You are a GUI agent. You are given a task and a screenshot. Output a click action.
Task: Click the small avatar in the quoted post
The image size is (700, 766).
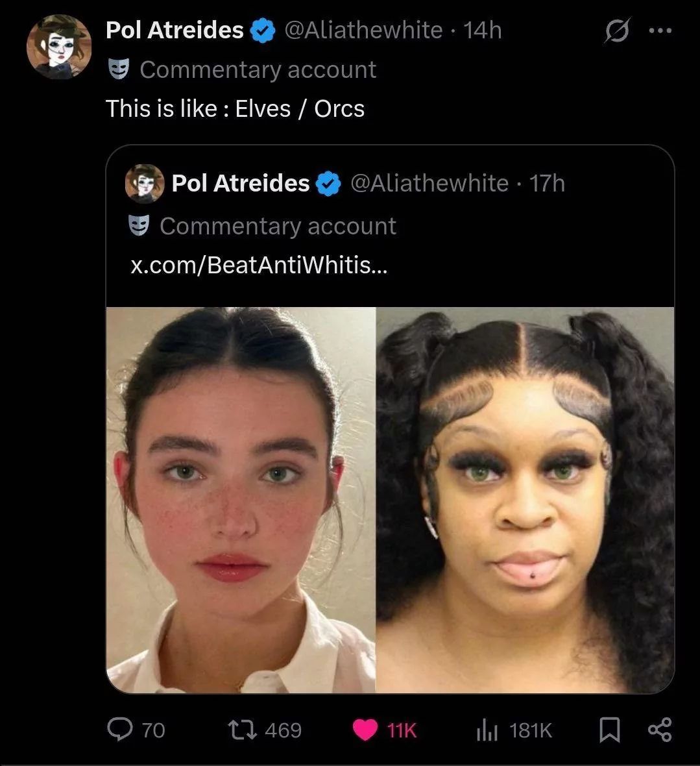[x=144, y=184]
